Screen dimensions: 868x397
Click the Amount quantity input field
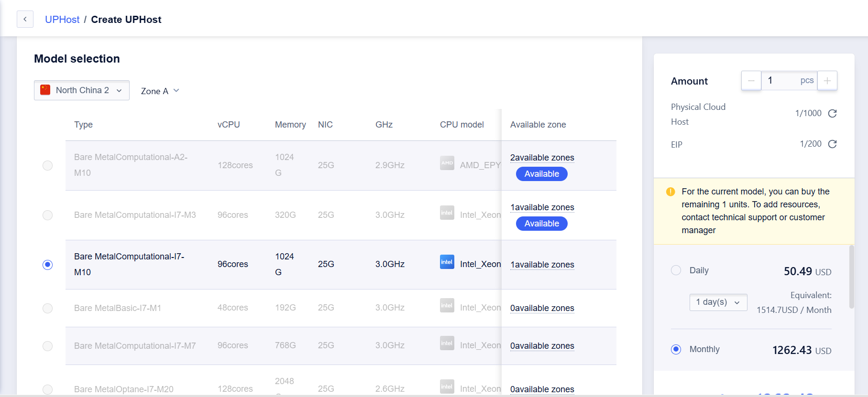[x=789, y=81]
